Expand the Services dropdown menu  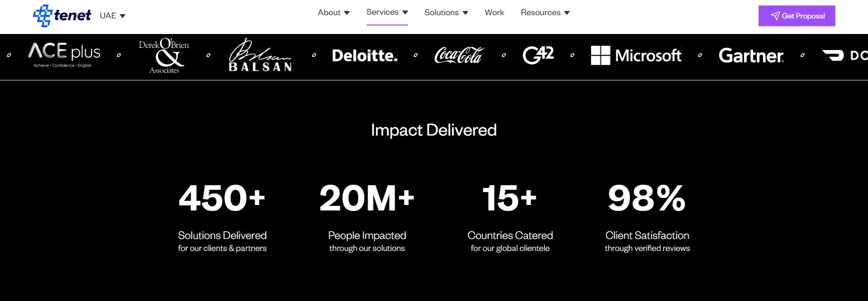pyautogui.click(x=387, y=12)
